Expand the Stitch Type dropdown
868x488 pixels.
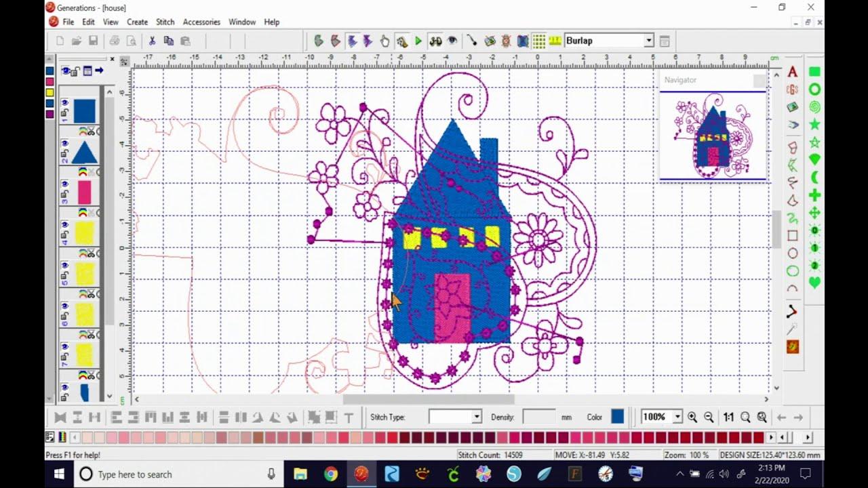[476, 417]
